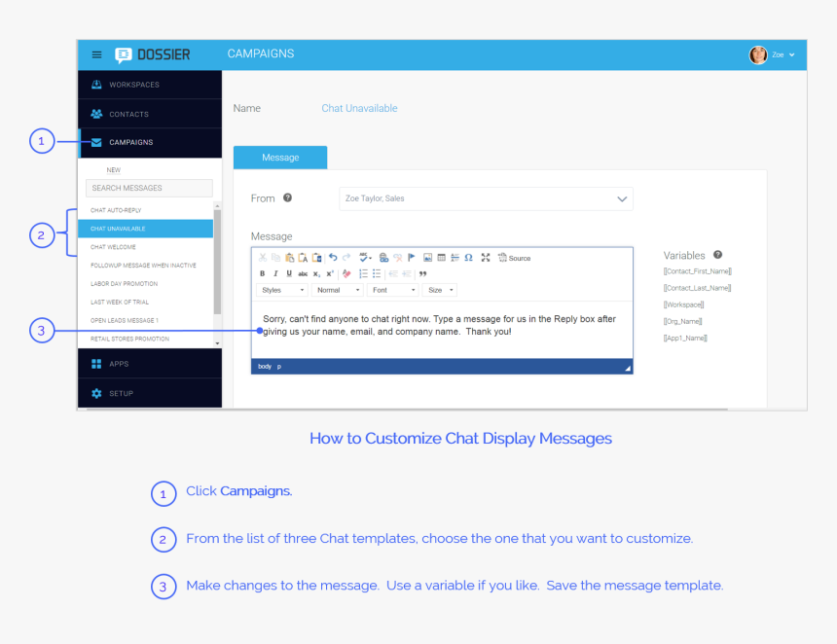The width and height of the screenshot is (837, 644).
Task: Open the Size dropdown
Action: 440,290
